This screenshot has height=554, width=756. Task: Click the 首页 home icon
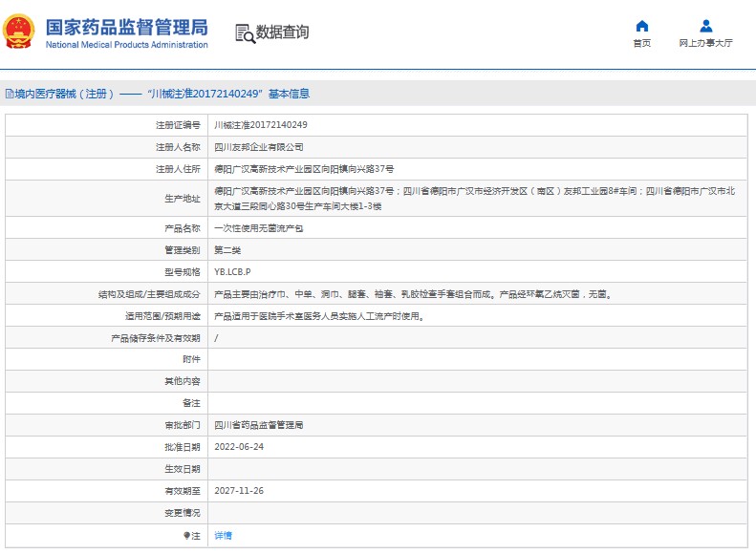(641, 26)
